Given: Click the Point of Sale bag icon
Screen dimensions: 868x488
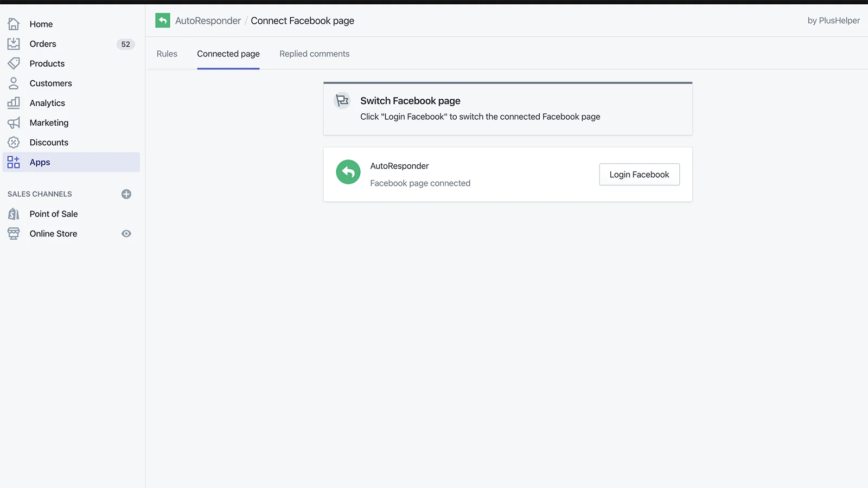Looking at the screenshot, I should point(14,214).
